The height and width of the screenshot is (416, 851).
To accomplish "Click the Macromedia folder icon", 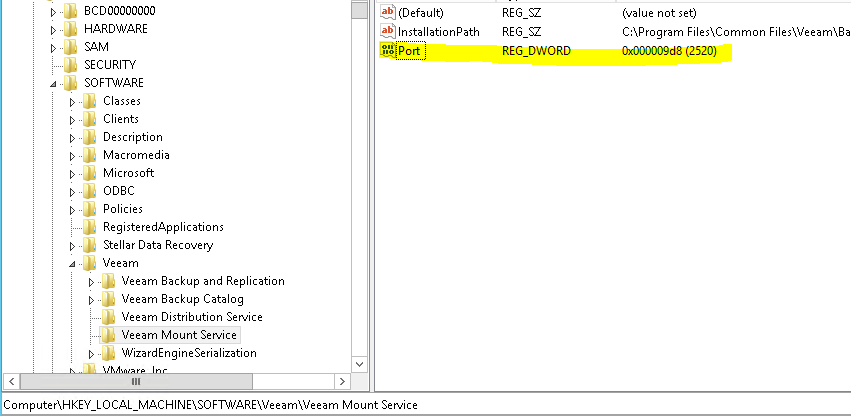I will coord(90,155).
